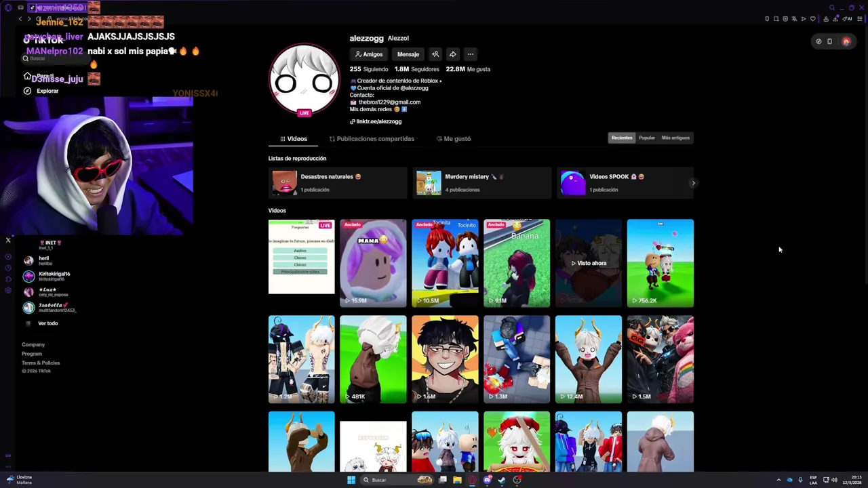This screenshot has height=488, width=868.
Task: Click the browser search tabs magnifier icon
Action: click(x=832, y=7)
